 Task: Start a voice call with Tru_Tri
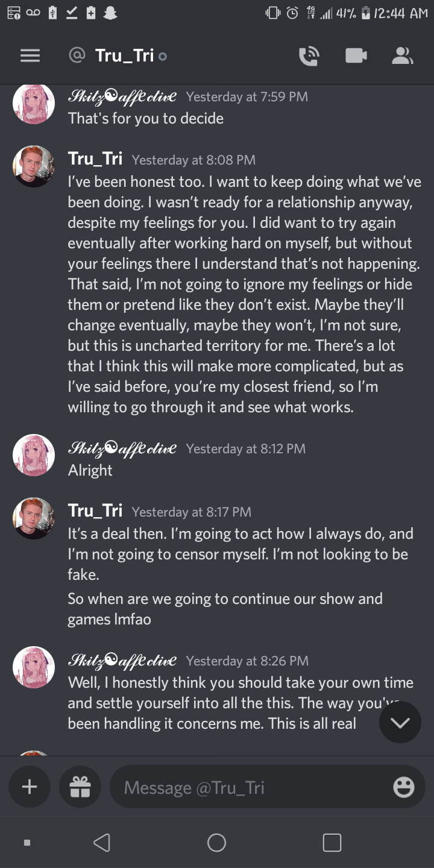tap(309, 56)
